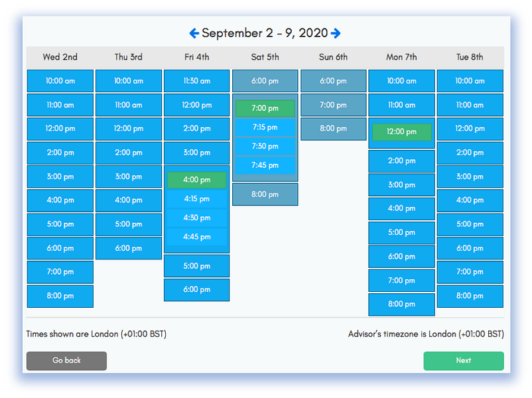Pick the 7:30 pm slot on Saturday

[x=265, y=146]
